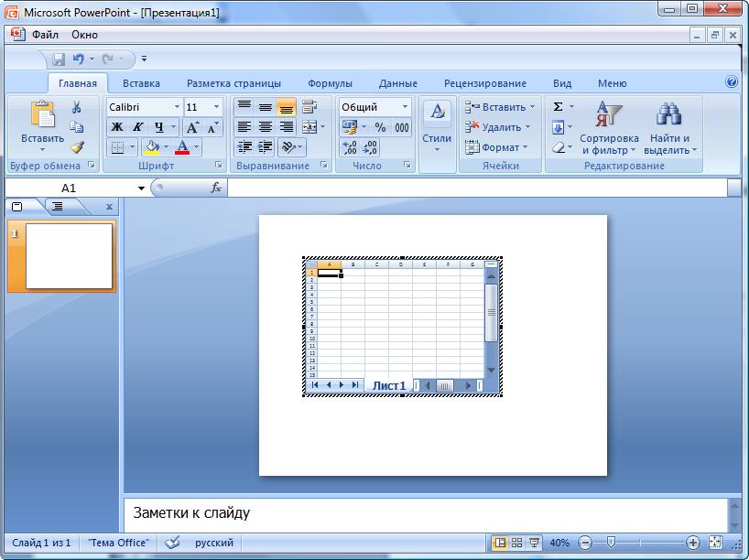Click the zoom in plus button
The image size is (749, 560).
(x=692, y=543)
